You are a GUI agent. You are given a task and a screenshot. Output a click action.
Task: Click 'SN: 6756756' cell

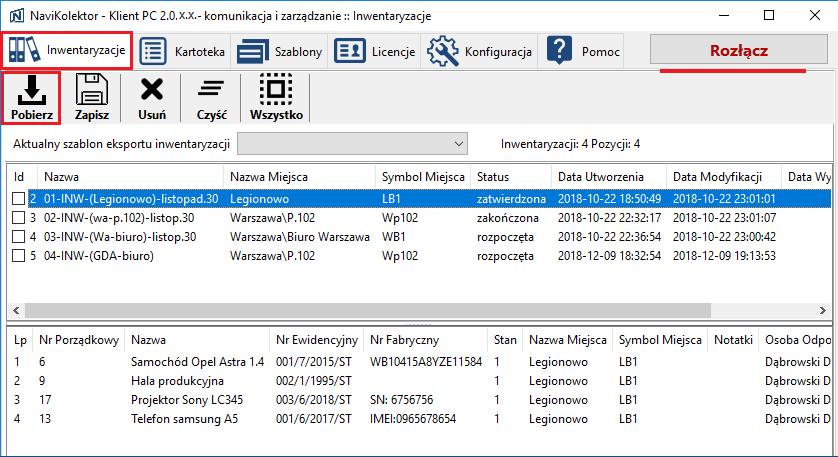(401, 400)
